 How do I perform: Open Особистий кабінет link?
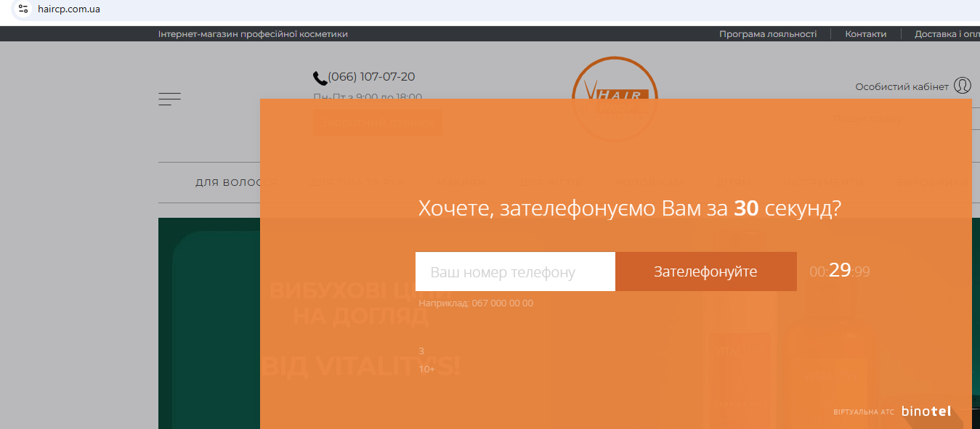[x=902, y=86]
